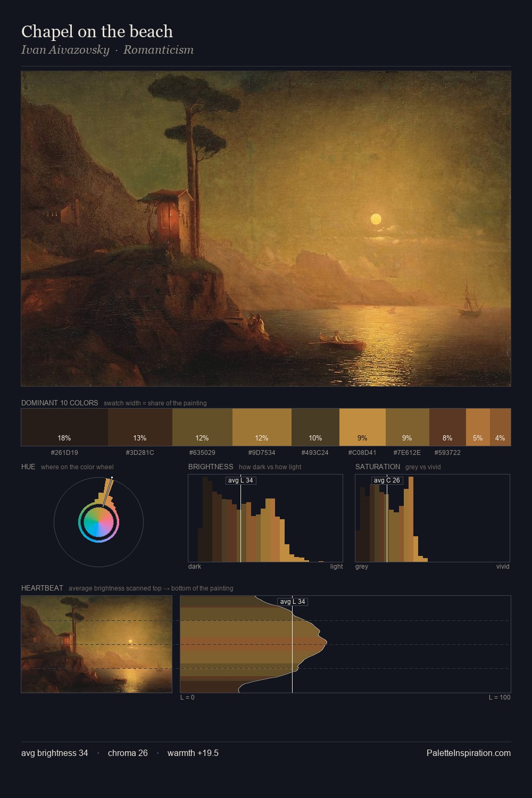This screenshot has height=798, width=532.
Task: Click the heartbeat brightness profile chart
Action: (x=345, y=644)
